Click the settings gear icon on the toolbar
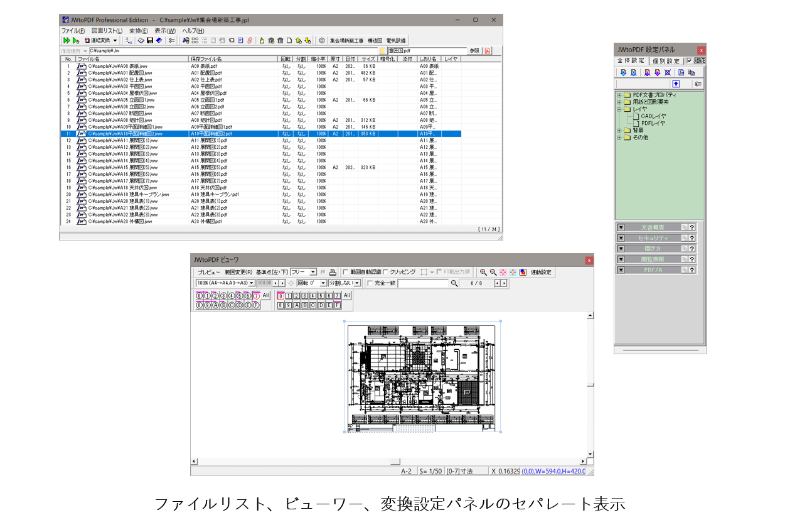Image resolution: width=812 pixels, height=515 pixels. tap(323, 40)
